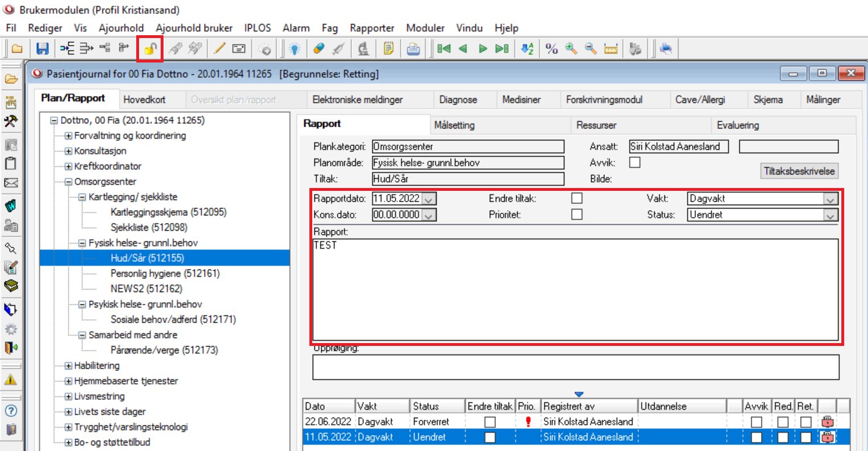Screen dimensions: 868x451
Task: Open the Vakt dropdown showing Dagvakt
Action: [x=830, y=199]
